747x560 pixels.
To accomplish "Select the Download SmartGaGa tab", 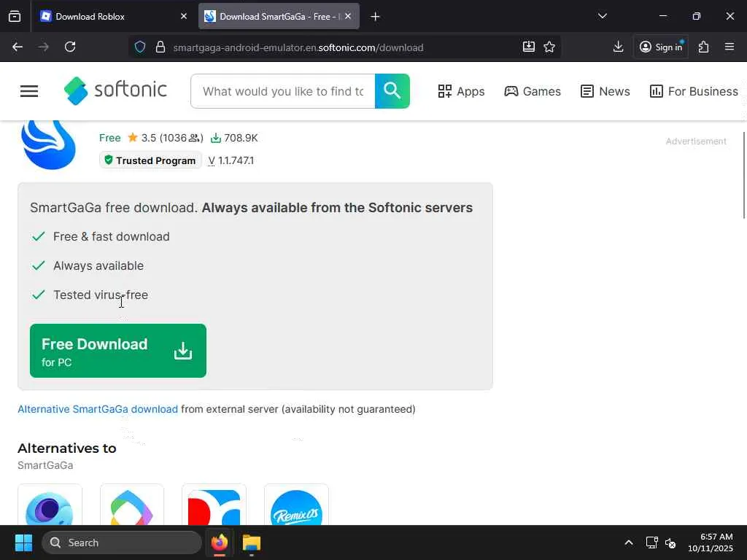I will 279,16.
